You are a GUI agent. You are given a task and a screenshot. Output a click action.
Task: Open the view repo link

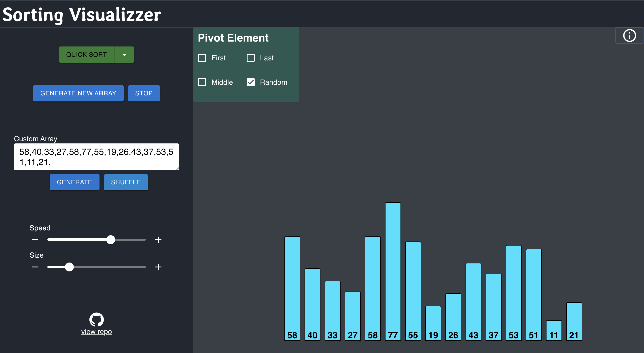pyautogui.click(x=97, y=332)
